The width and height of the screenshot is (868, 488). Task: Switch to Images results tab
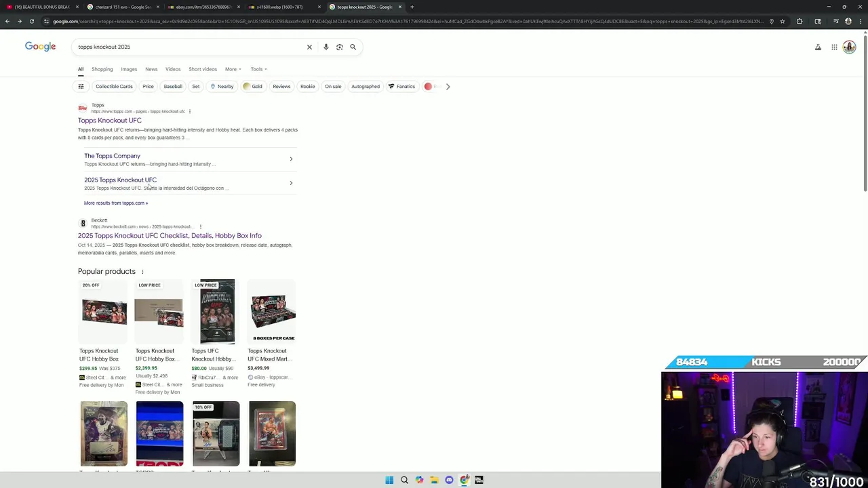129,69
